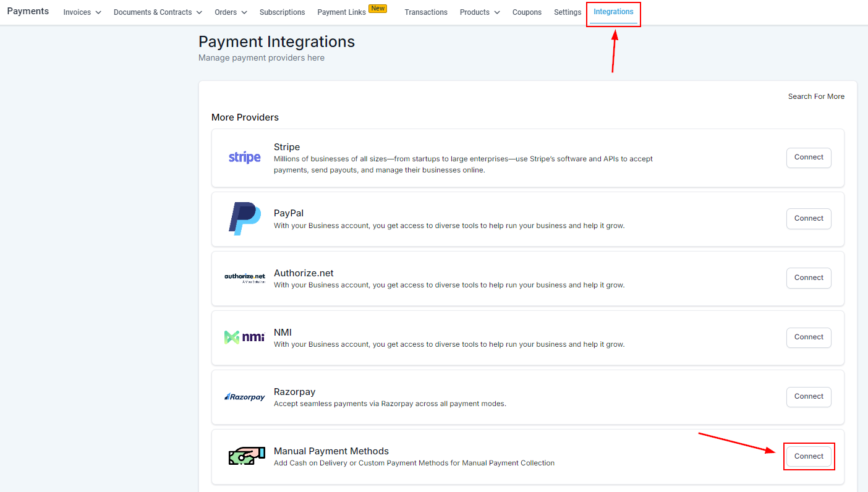
Task: Open Payment Links tab
Action: click(x=341, y=12)
